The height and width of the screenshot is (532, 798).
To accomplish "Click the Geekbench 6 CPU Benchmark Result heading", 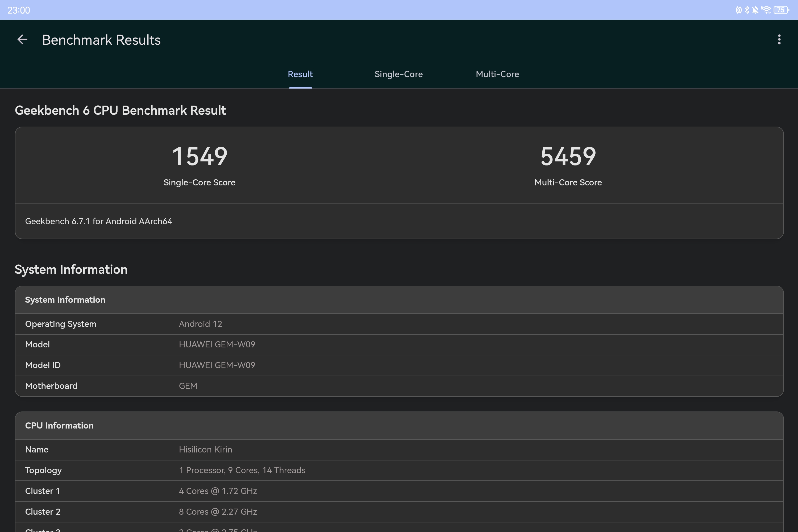I will click(x=120, y=110).
